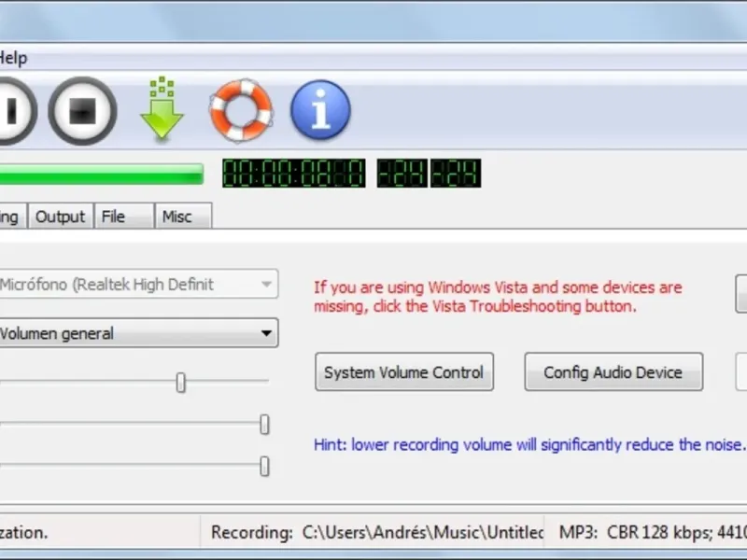The image size is (747, 560).
Task: Open help via the lifebuoy icon
Action: click(x=241, y=110)
